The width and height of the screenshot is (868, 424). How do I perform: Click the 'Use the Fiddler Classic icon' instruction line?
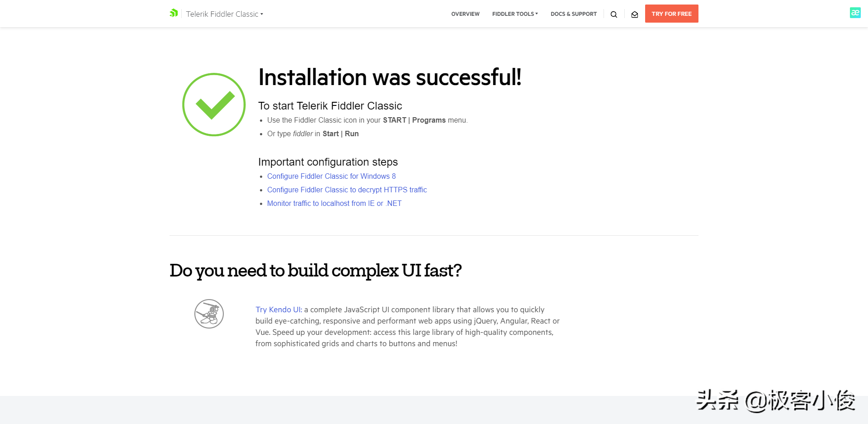(x=368, y=120)
